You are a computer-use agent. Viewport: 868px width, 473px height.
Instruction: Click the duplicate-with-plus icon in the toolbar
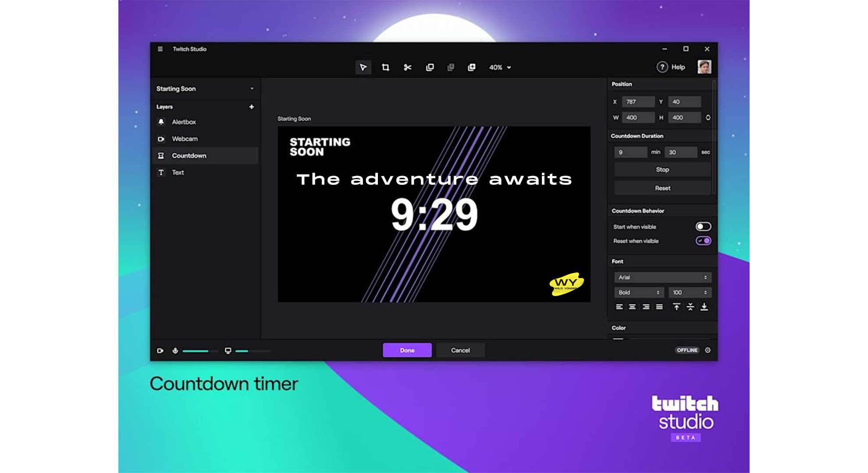pyautogui.click(x=472, y=67)
